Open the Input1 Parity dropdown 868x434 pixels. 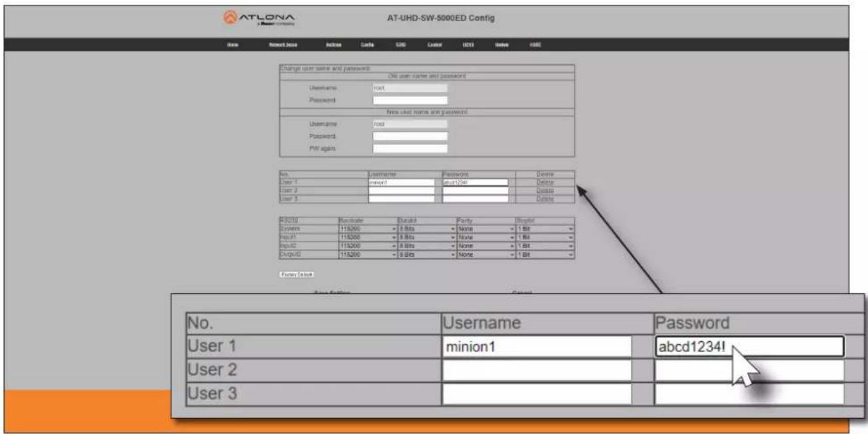[486, 237]
